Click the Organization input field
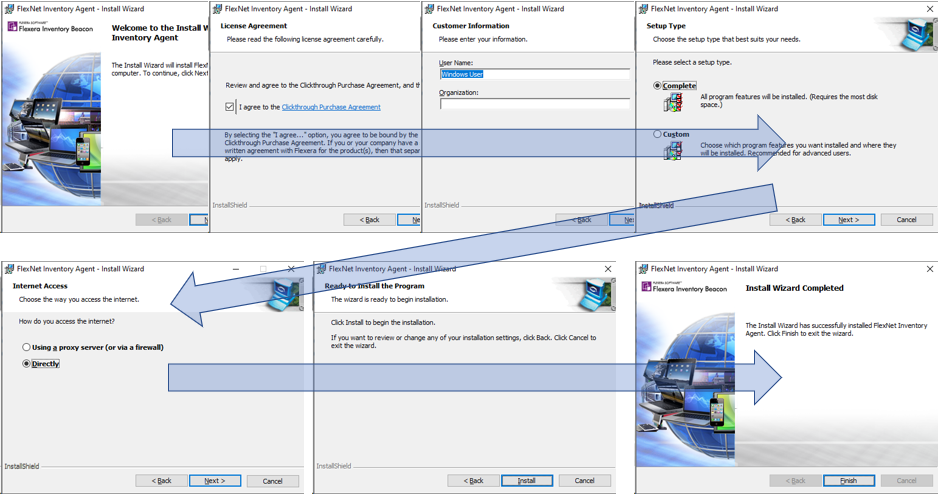Image resolution: width=940 pixels, height=494 pixels. [x=535, y=104]
